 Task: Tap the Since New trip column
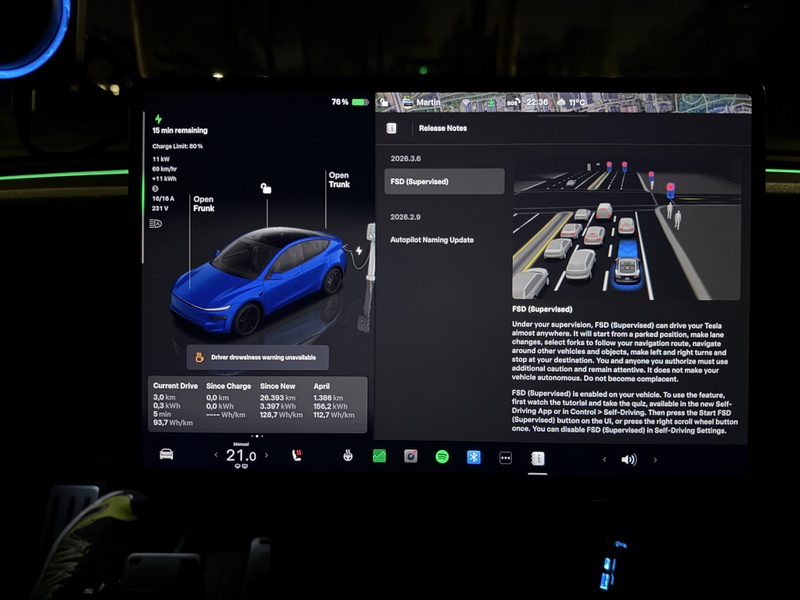click(281, 401)
